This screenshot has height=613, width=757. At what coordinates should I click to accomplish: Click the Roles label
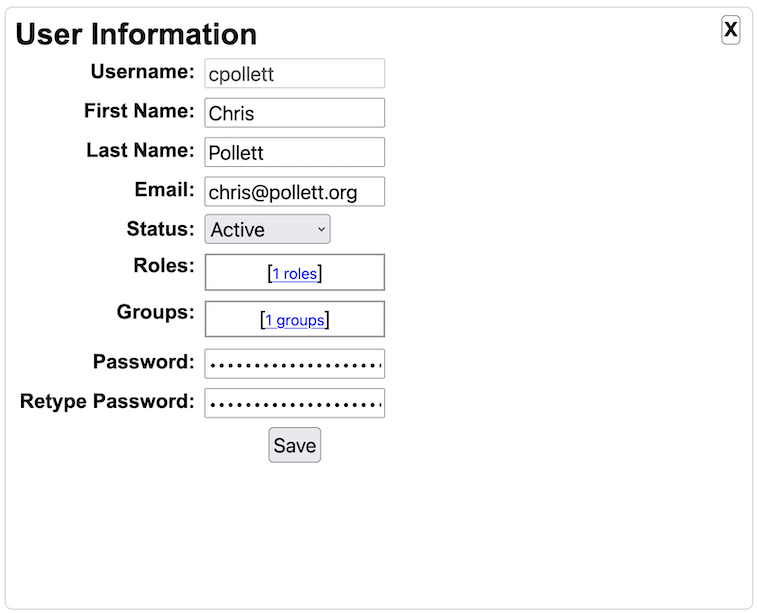(164, 265)
